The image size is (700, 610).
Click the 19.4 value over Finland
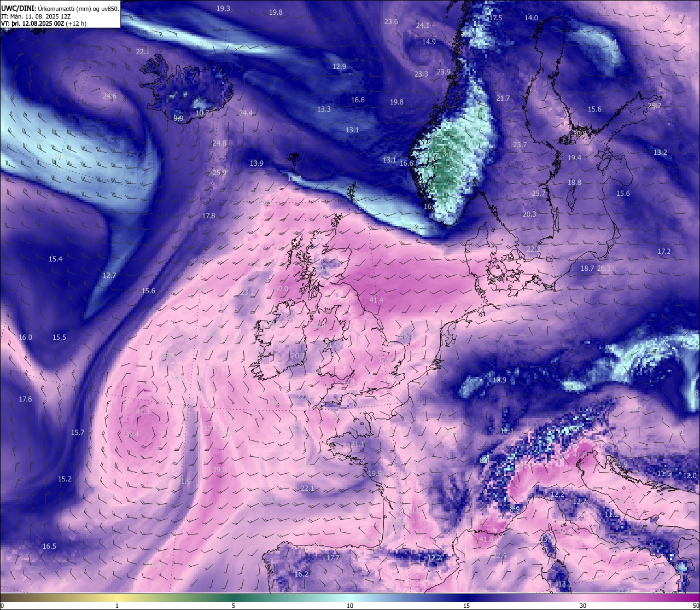[x=574, y=158]
